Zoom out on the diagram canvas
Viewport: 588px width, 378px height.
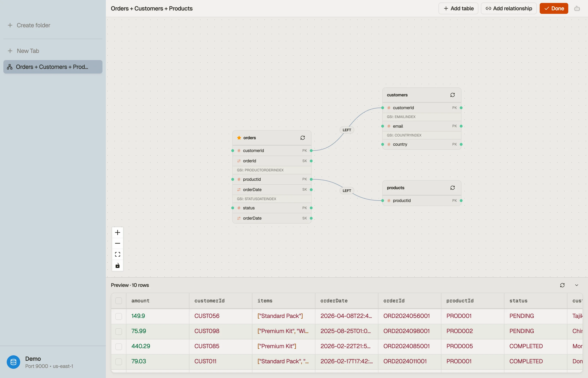118,243
